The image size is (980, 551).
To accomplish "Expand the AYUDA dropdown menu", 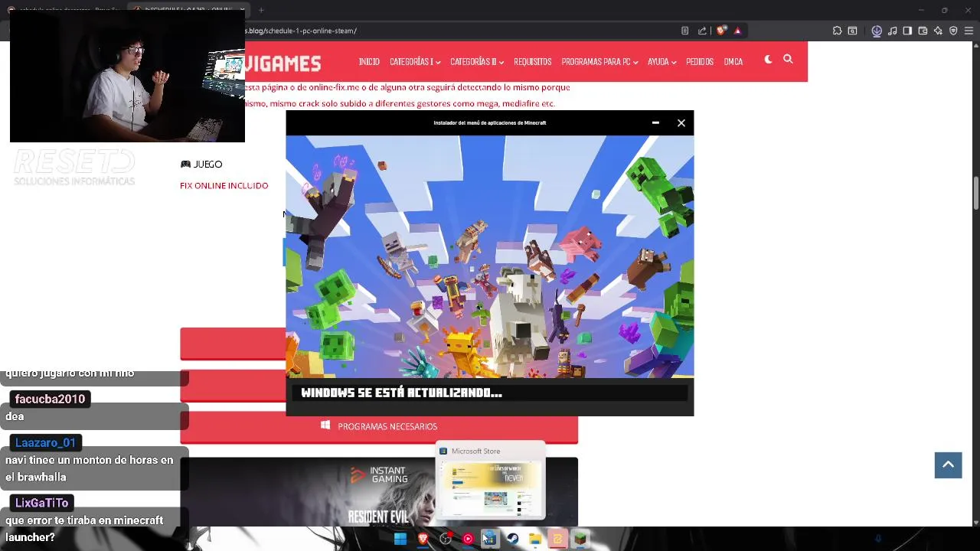I will 661,62.
